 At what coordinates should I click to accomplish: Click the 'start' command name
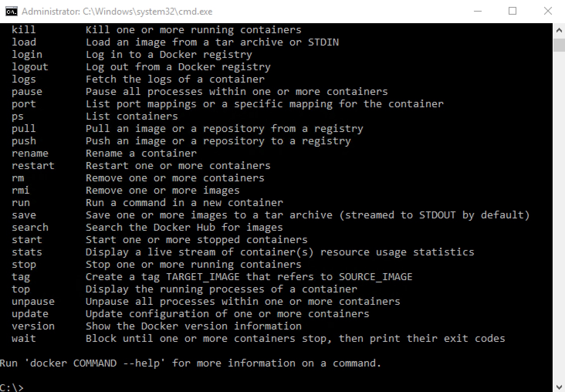[27, 240]
